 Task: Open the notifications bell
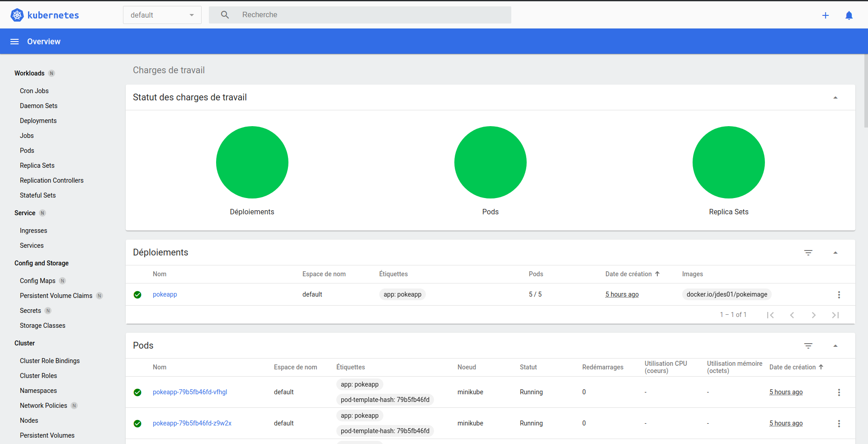click(849, 15)
